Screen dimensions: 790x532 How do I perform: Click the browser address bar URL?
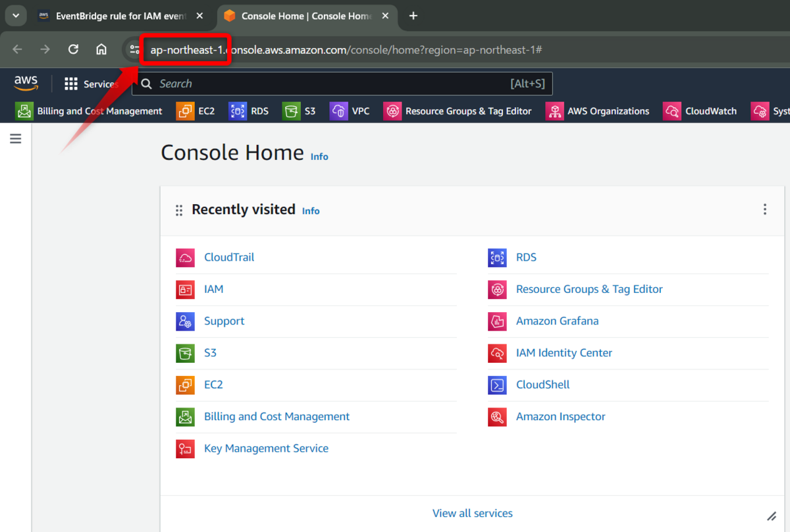click(x=346, y=50)
